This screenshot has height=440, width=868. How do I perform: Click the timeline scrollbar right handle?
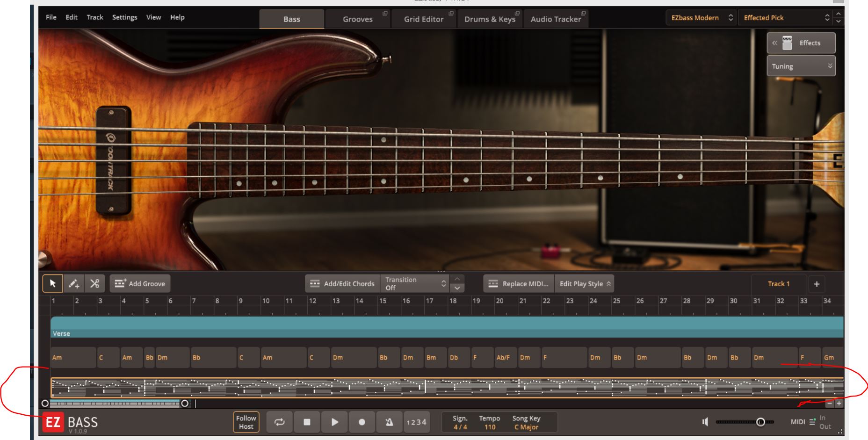(185, 403)
